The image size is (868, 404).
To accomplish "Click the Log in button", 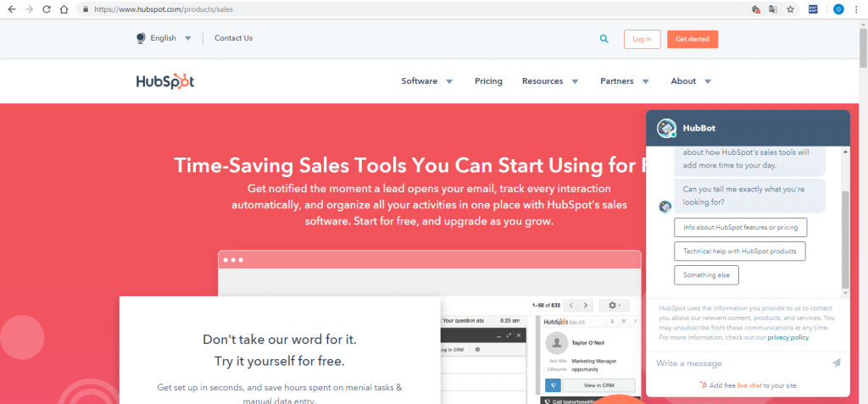I will tap(643, 39).
